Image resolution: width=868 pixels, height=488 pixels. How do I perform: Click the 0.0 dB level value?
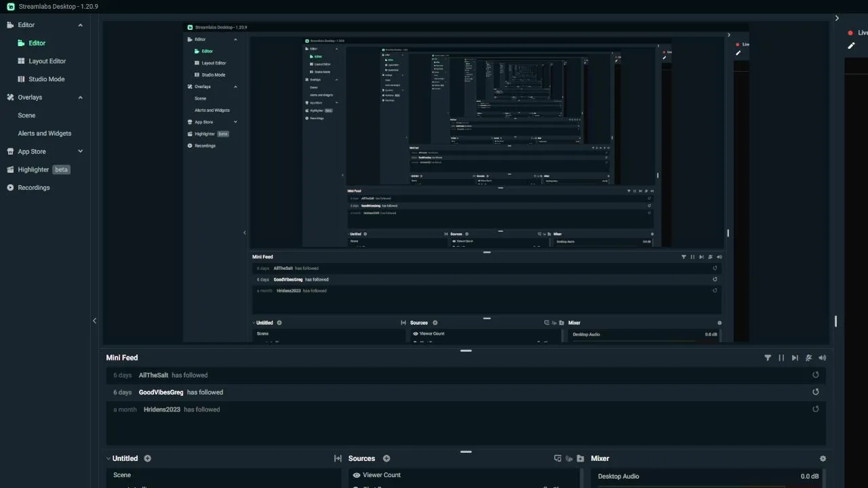coord(810,476)
